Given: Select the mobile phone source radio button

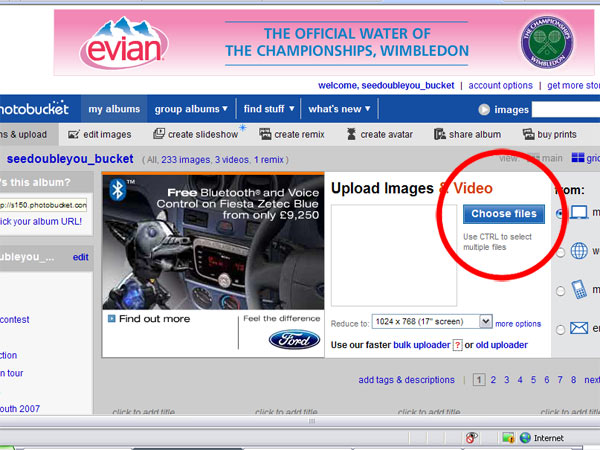Looking at the screenshot, I should [560, 290].
